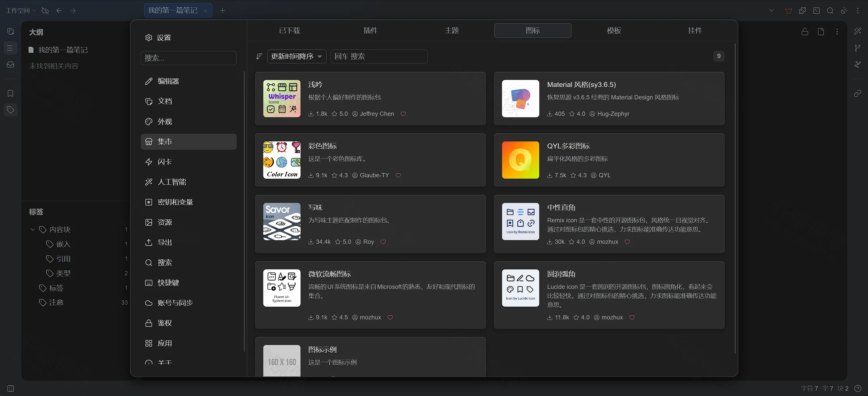The width and height of the screenshot is (868, 396).
Task: Open the Material 风格 icon pack card
Action: (609, 98)
